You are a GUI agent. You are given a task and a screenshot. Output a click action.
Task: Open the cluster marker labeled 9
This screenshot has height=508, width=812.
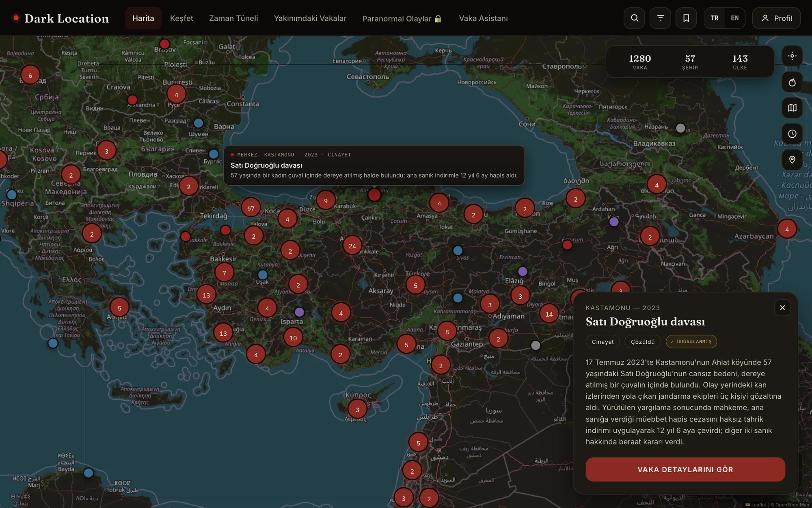pyautogui.click(x=326, y=200)
